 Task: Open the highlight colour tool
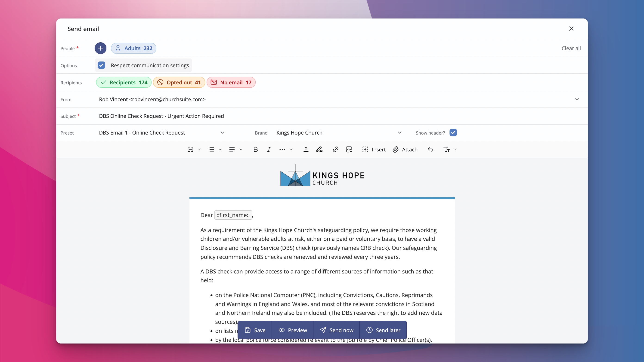click(x=319, y=149)
